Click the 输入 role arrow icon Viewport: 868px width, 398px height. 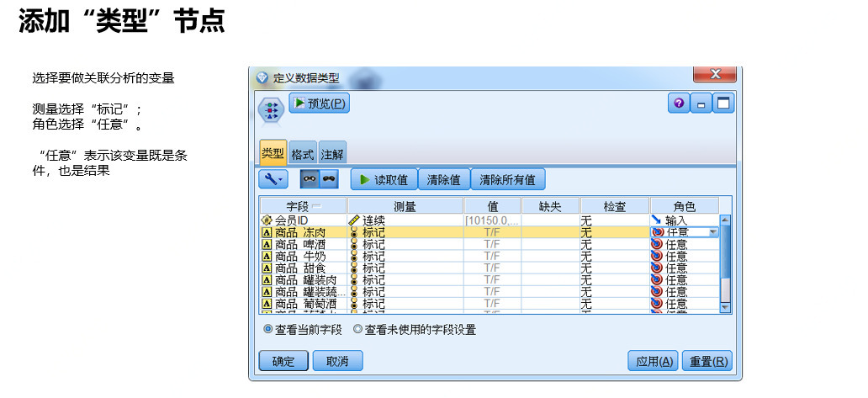tap(657, 220)
